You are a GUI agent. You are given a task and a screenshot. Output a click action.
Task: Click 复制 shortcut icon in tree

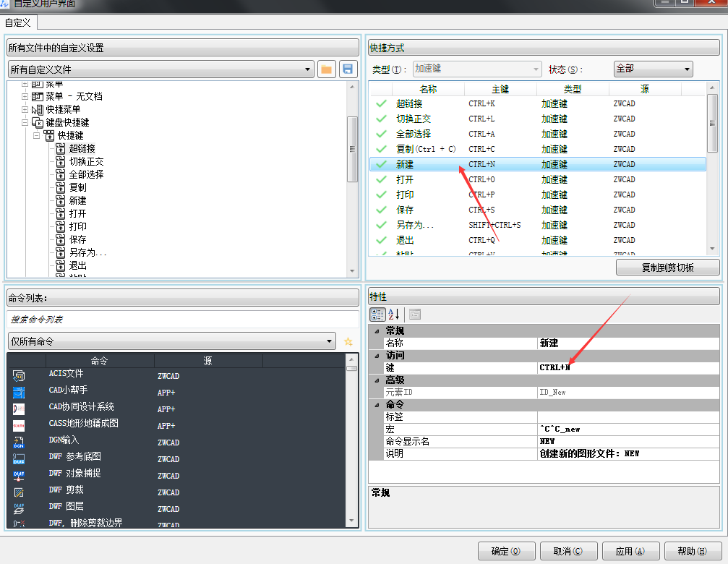click(x=61, y=187)
